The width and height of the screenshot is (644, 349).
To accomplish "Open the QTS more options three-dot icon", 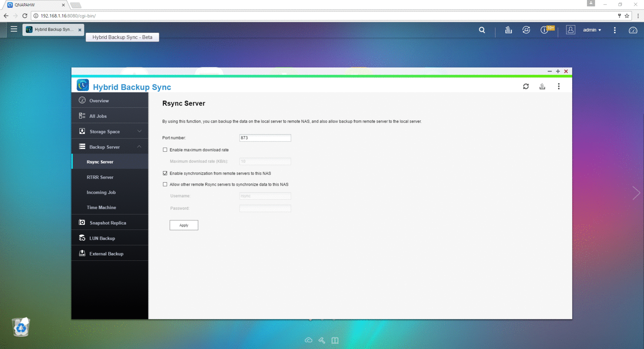I will click(615, 30).
